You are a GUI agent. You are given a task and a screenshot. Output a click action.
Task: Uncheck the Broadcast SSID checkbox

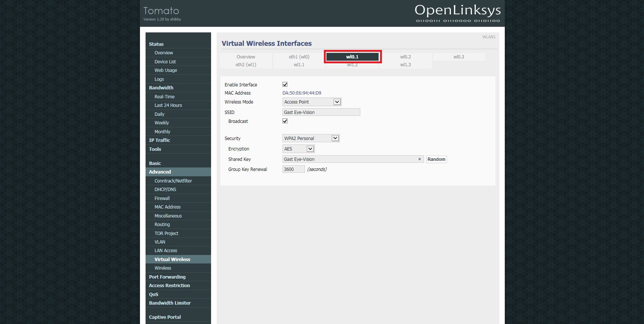tap(285, 121)
